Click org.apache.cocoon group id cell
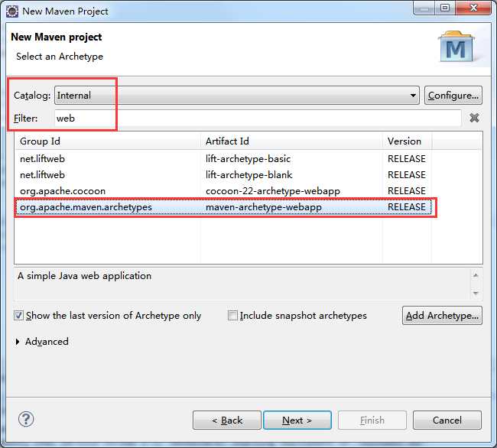This screenshot has width=497, height=448. 63,191
